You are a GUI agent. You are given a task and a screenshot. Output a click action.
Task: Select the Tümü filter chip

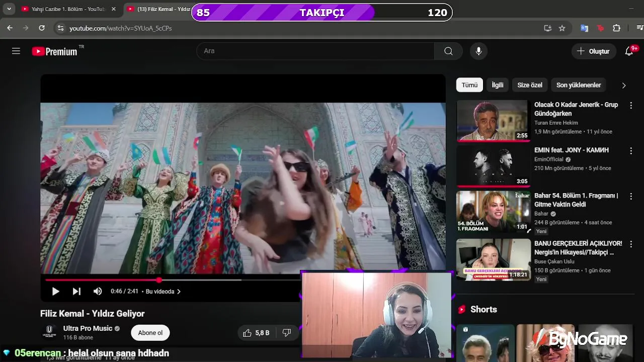(469, 85)
